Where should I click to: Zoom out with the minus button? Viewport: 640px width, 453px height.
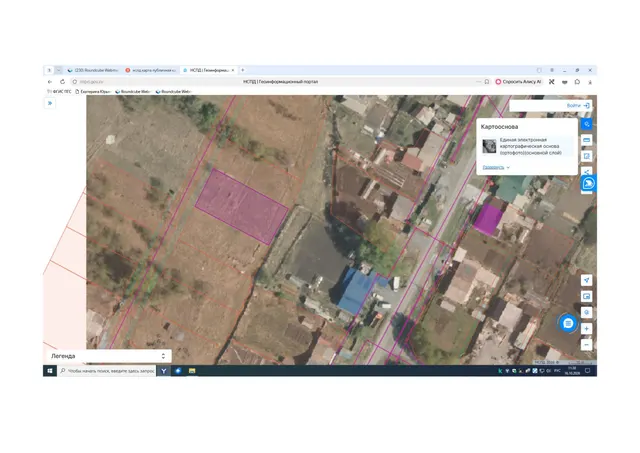pyautogui.click(x=587, y=345)
